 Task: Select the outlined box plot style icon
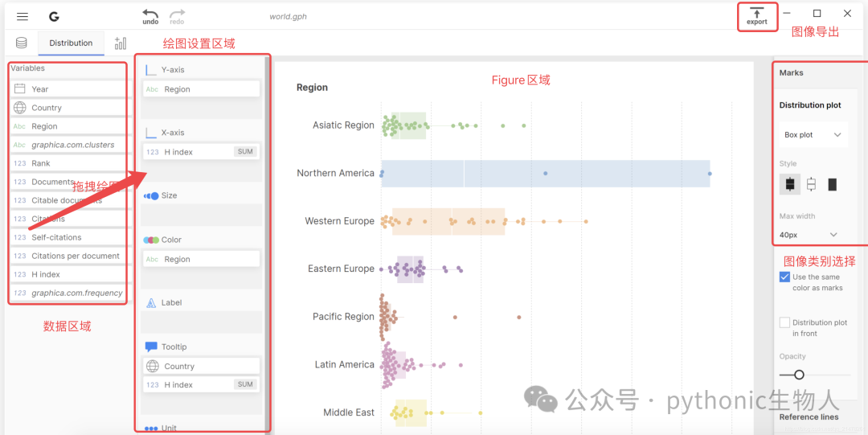(811, 184)
